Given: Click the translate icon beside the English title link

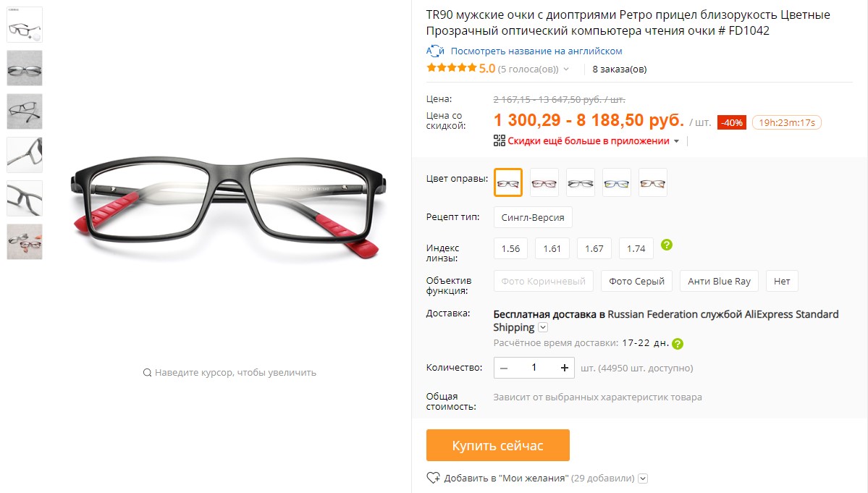Looking at the screenshot, I should tap(435, 51).
